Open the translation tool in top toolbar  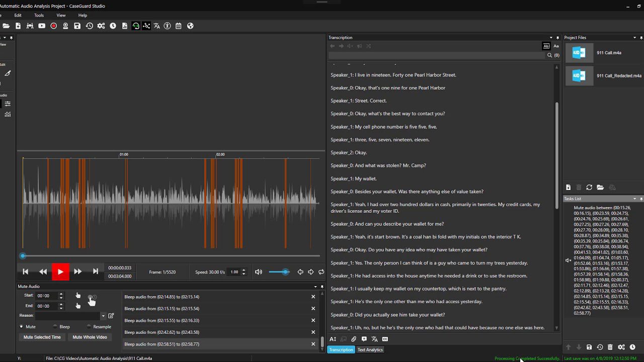[x=156, y=26]
